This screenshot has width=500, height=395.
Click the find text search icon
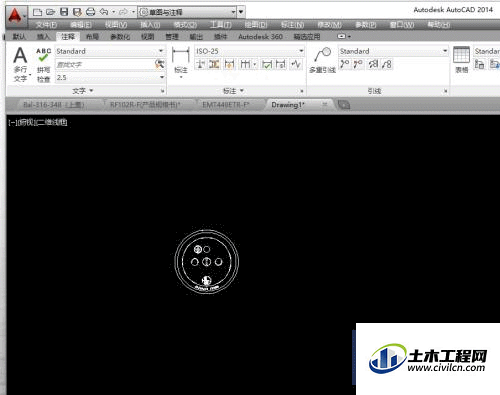click(160, 64)
